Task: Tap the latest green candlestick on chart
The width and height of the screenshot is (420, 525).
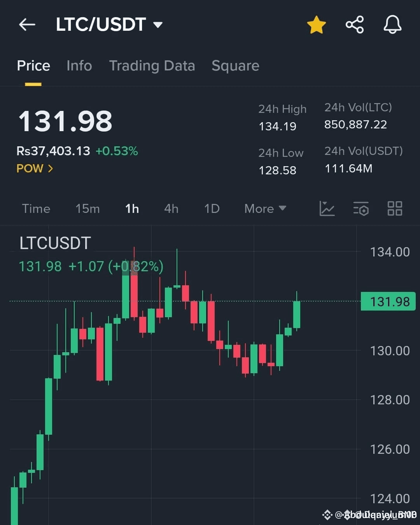Action: (297, 314)
